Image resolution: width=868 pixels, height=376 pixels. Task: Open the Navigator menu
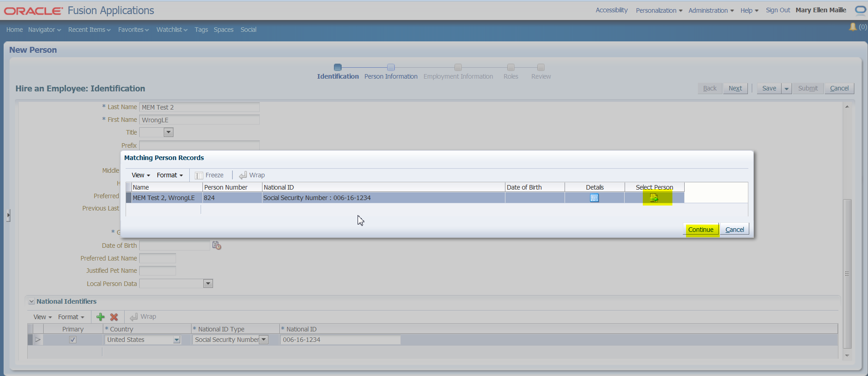point(44,30)
